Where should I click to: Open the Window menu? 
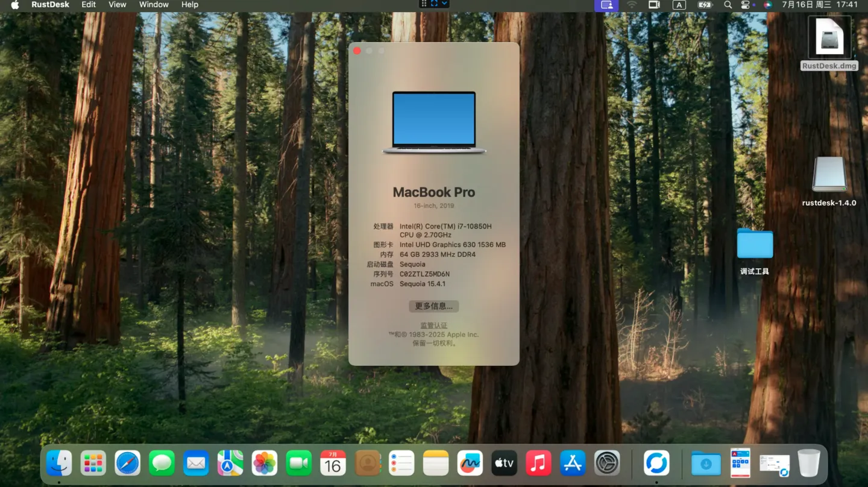point(154,5)
